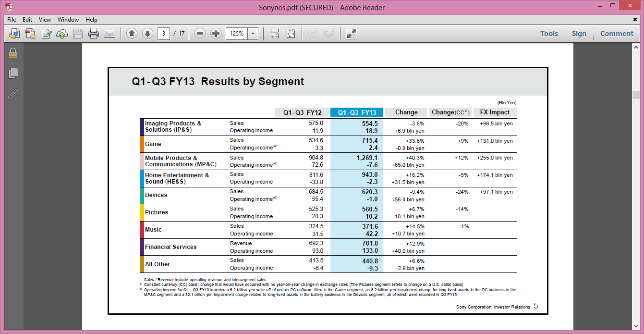Viewport: 644px width, 334px height.
Task: Go to previous page with up arrow
Action: (x=132, y=34)
